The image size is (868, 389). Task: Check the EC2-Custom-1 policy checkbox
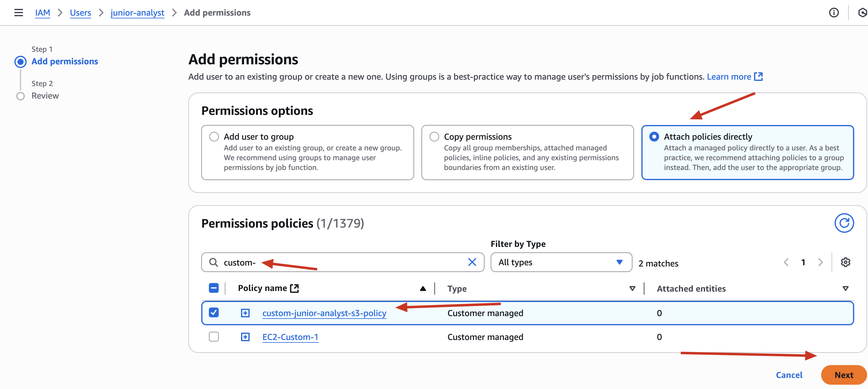[x=213, y=336]
